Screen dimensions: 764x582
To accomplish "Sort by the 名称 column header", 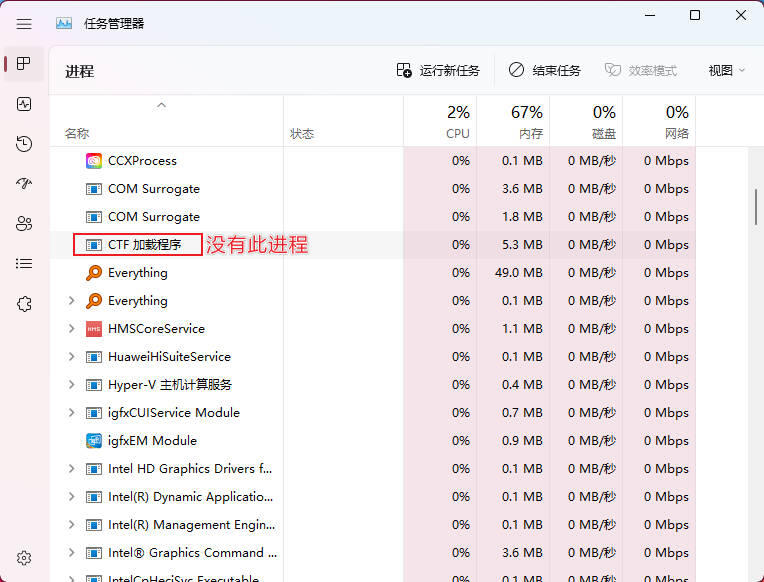I will click(x=166, y=121).
